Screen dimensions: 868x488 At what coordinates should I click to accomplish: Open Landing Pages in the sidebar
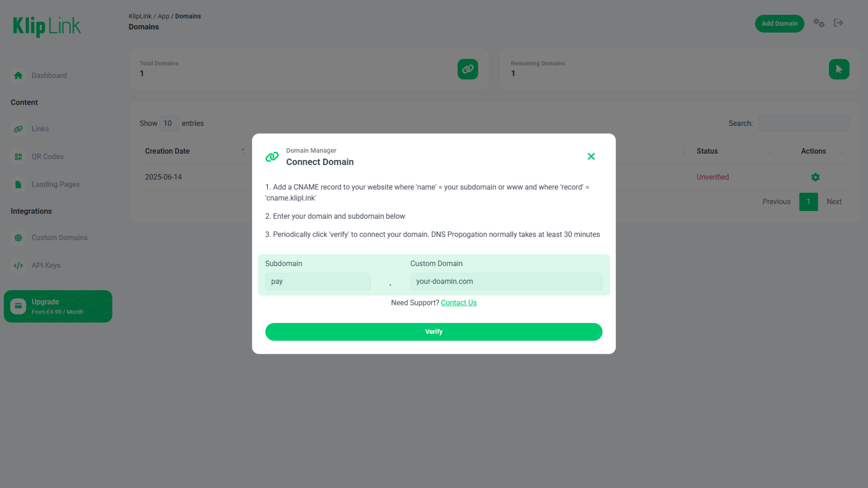55,184
